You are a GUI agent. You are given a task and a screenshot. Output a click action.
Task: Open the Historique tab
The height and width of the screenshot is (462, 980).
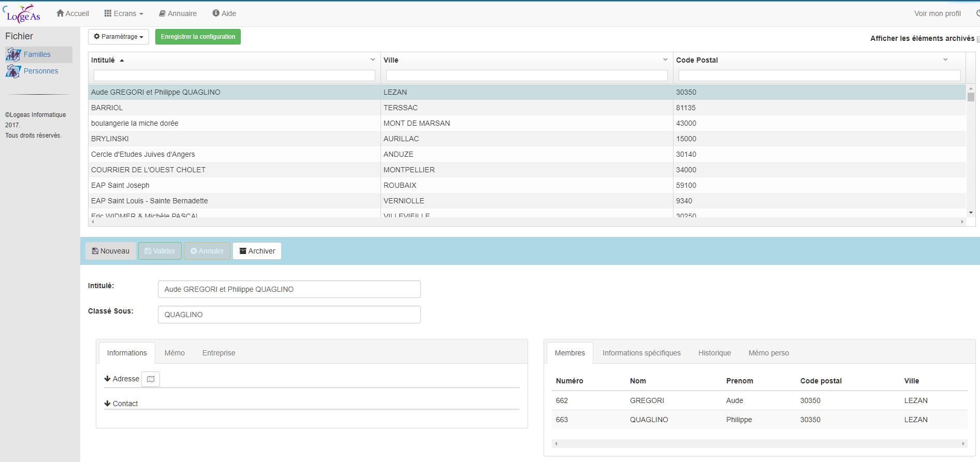pos(714,353)
